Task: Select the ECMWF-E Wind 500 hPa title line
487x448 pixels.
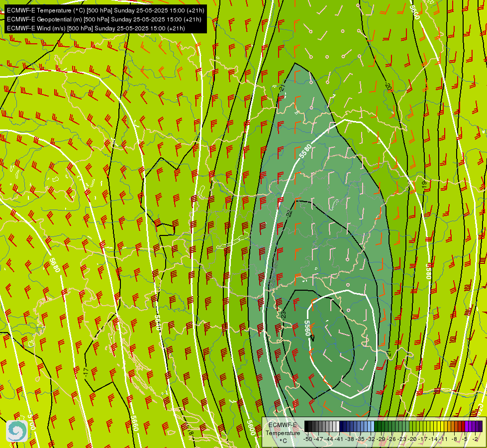Action: tap(96, 28)
